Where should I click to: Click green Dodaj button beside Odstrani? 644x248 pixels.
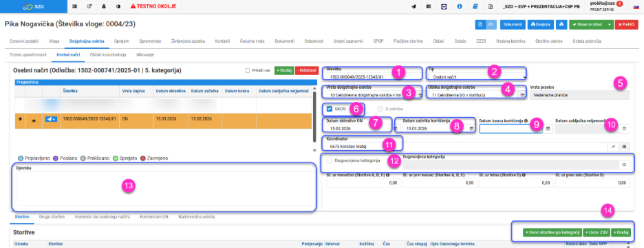[283, 70]
